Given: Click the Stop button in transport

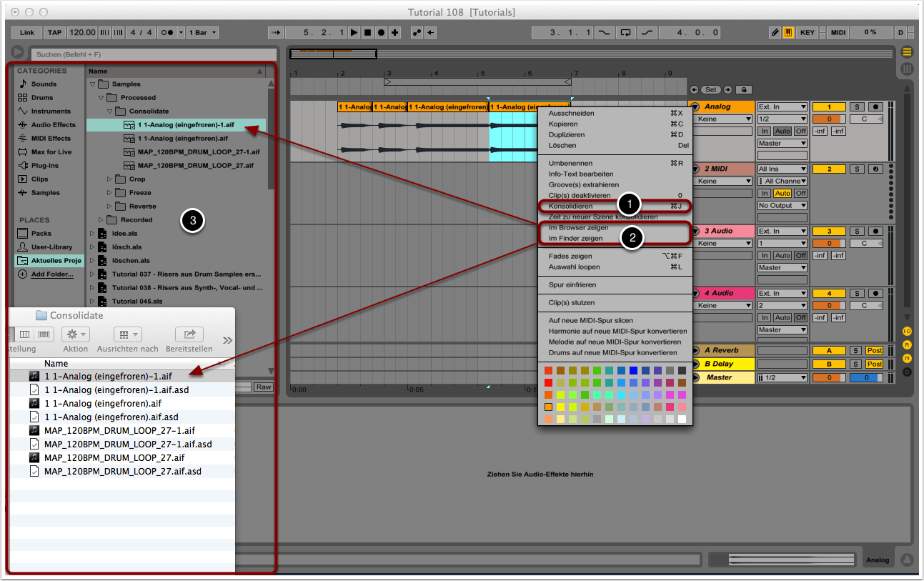Looking at the screenshot, I should pos(367,33).
